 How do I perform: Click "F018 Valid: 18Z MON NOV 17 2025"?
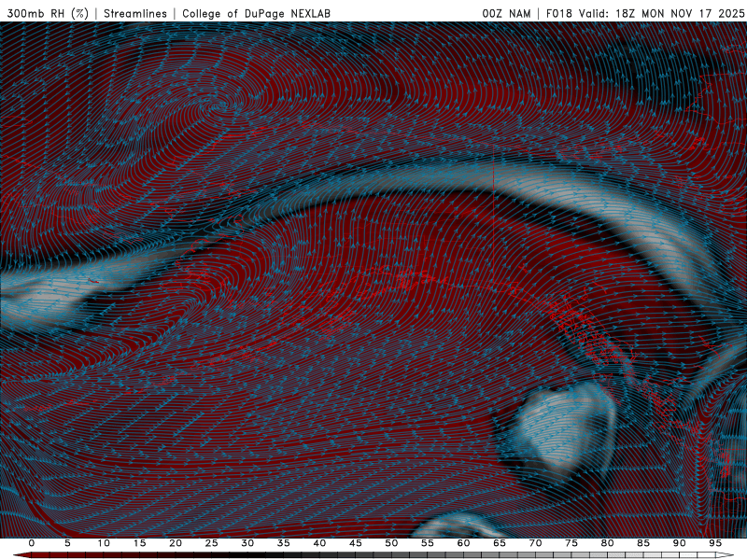click(645, 14)
